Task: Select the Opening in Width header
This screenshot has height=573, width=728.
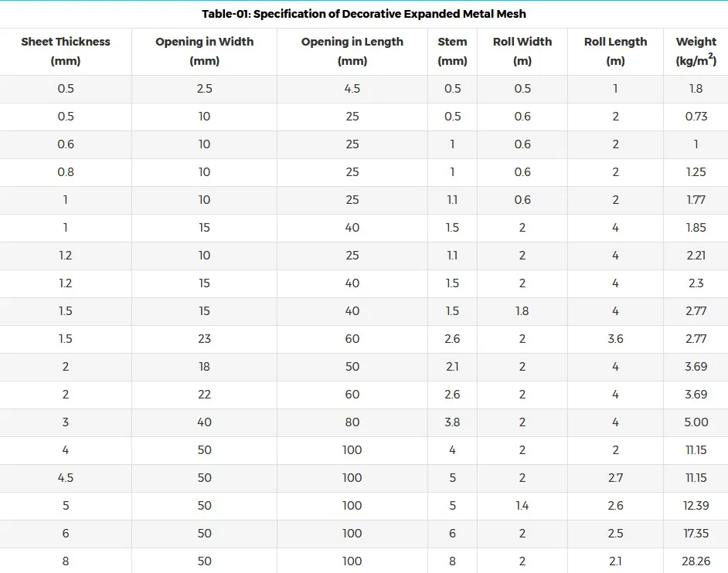Action: coord(204,52)
